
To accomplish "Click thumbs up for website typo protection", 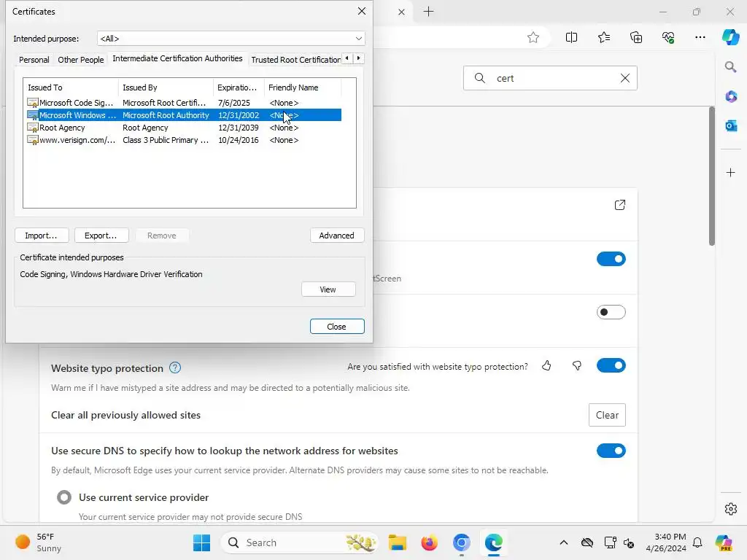I will point(546,366).
